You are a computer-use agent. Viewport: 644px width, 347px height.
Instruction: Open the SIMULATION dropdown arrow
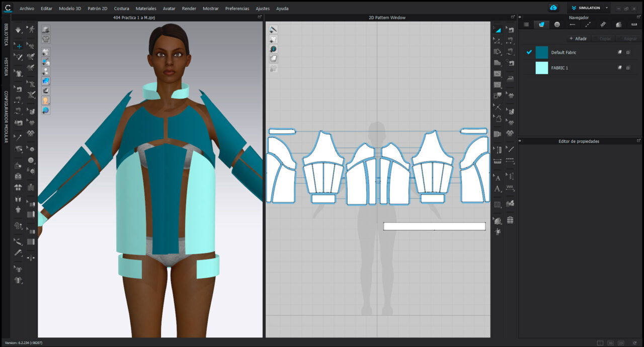pos(606,8)
